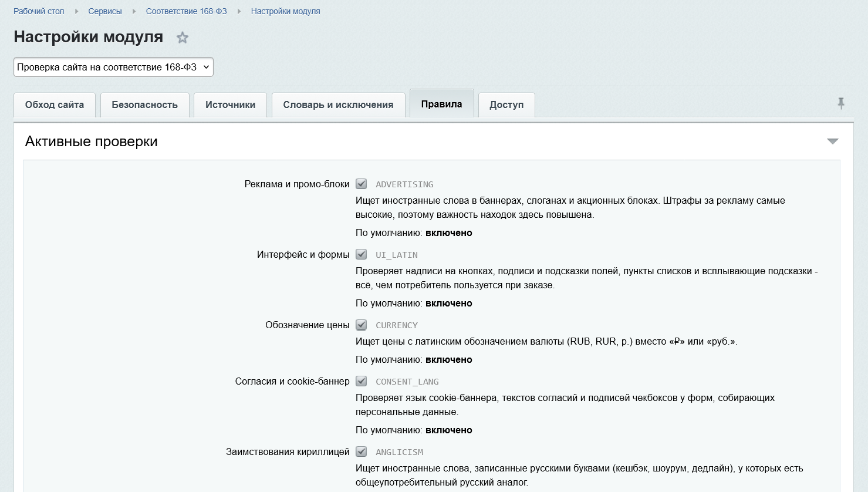Click the Настройки модуля page title
868x492 pixels.
tap(89, 37)
